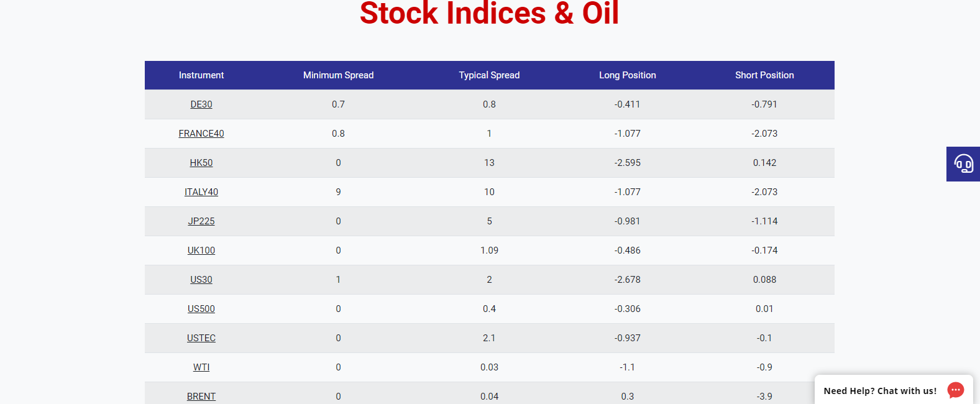The height and width of the screenshot is (404, 980).
Task: Select the HK50 instrument link
Action: click(x=201, y=163)
